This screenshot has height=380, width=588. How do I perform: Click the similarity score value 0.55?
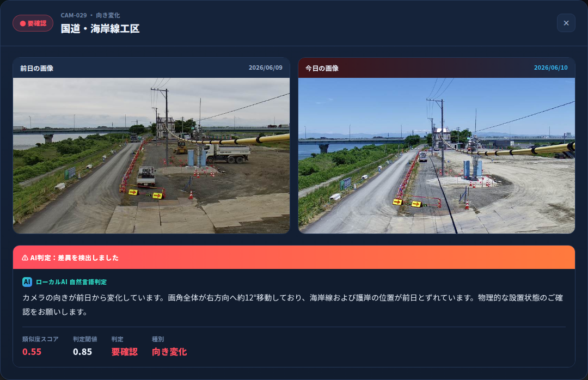coord(32,352)
